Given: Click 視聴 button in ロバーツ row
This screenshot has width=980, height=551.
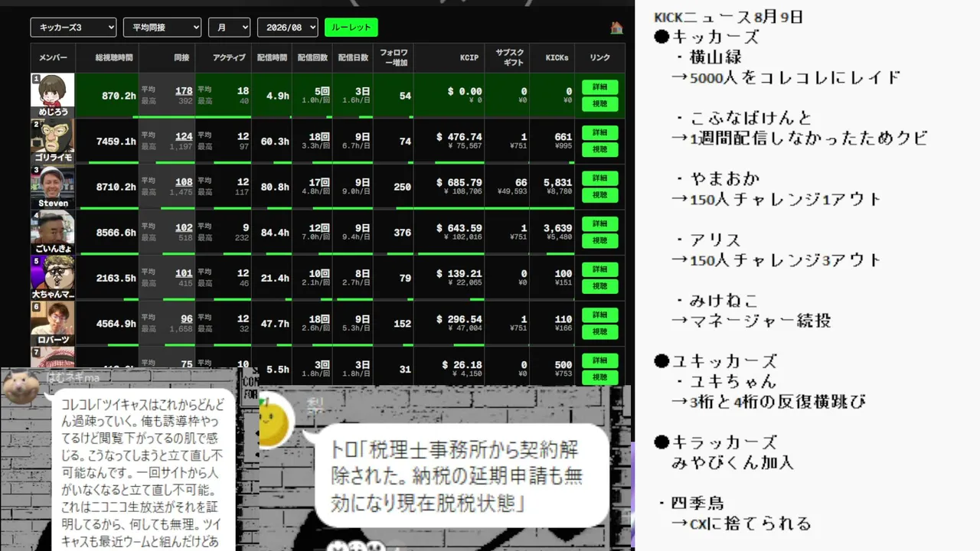Looking at the screenshot, I should click(599, 331).
